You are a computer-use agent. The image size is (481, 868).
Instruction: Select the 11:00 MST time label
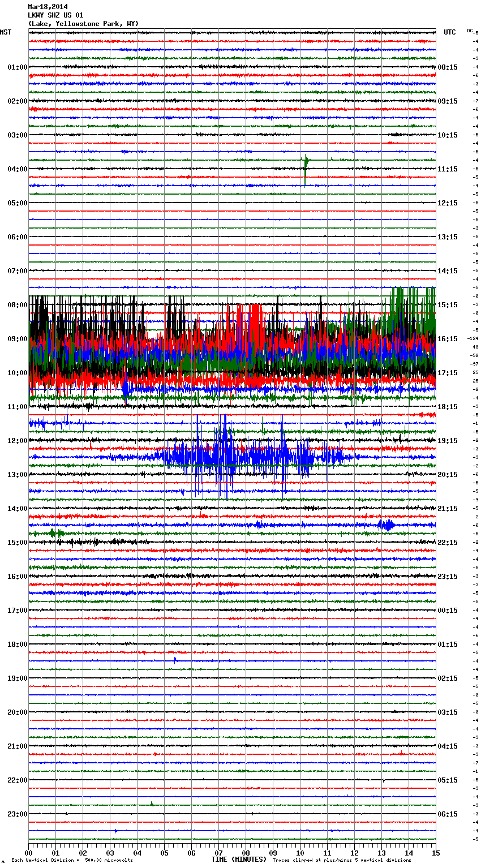tap(17, 407)
